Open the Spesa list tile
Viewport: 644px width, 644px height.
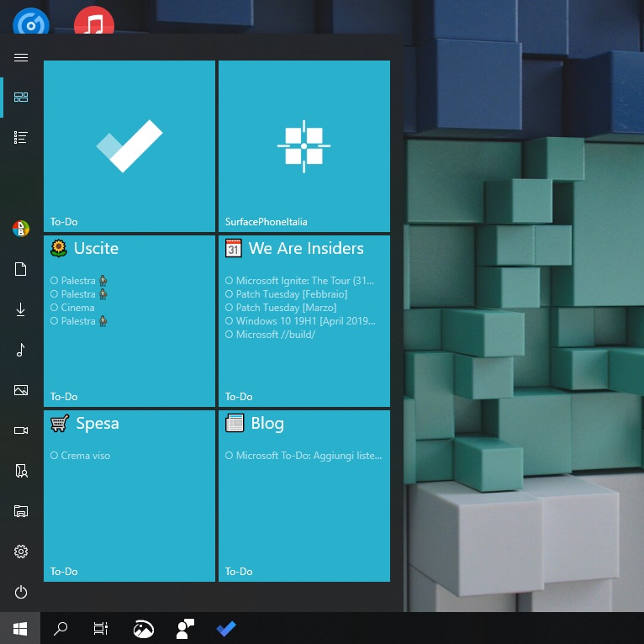[129, 496]
